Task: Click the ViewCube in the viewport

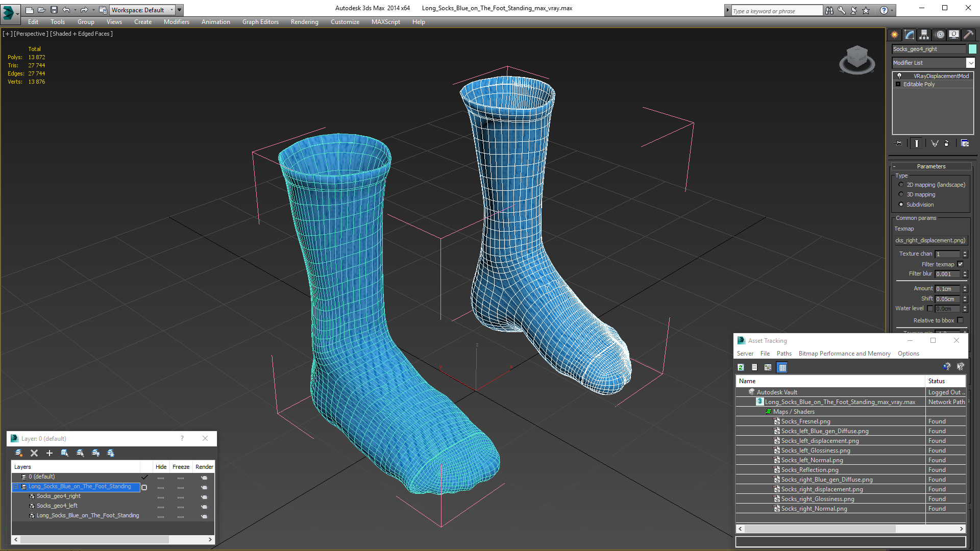Action: tap(857, 59)
